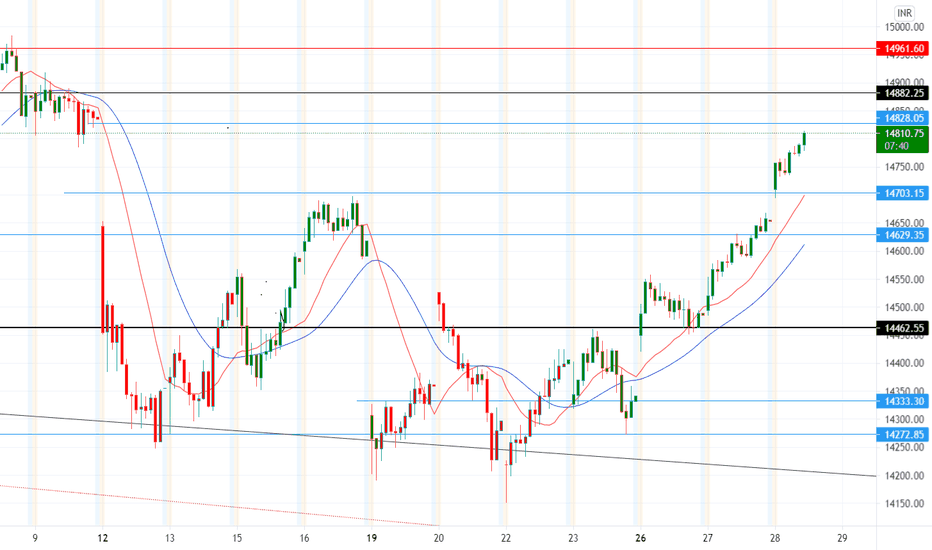Click date 26 on the time axis

coord(640,538)
